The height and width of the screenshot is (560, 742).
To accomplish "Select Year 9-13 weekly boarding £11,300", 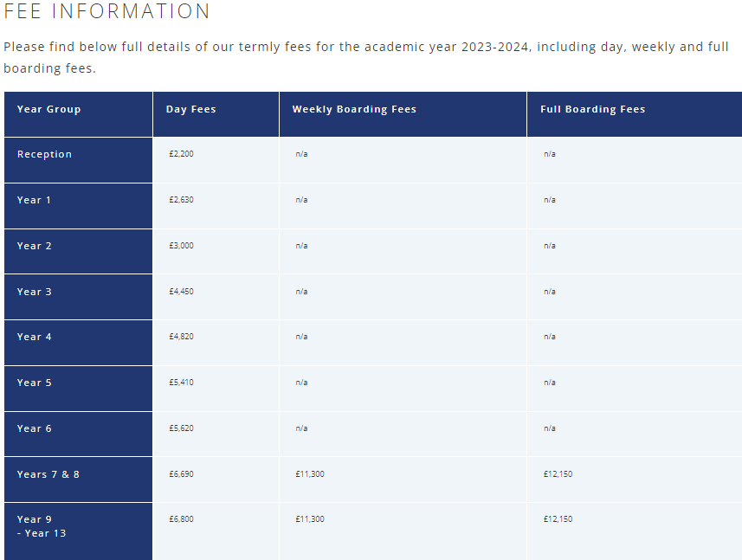I will click(x=310, y=518).
